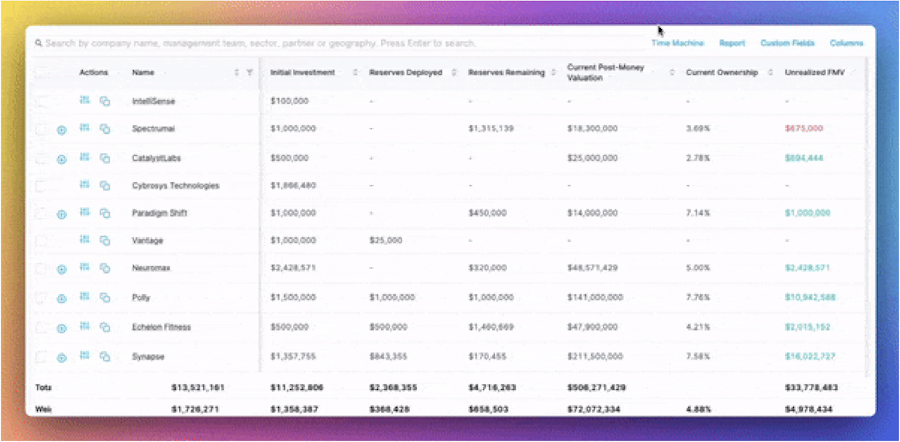This screenshot has height=442, width=900.
Task: Open Time Machine
Action: pyautogui.click(x=677, y=43)
